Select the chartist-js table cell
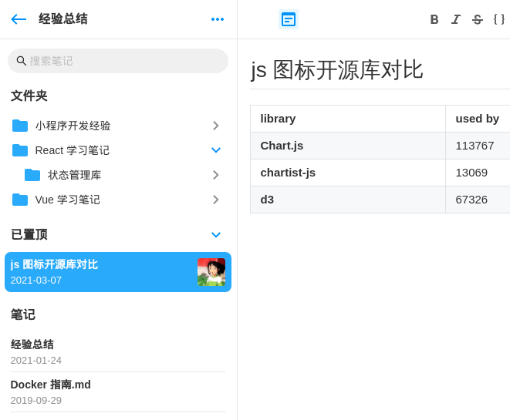Viewport: 510px width, 420px height. (348, 173)
